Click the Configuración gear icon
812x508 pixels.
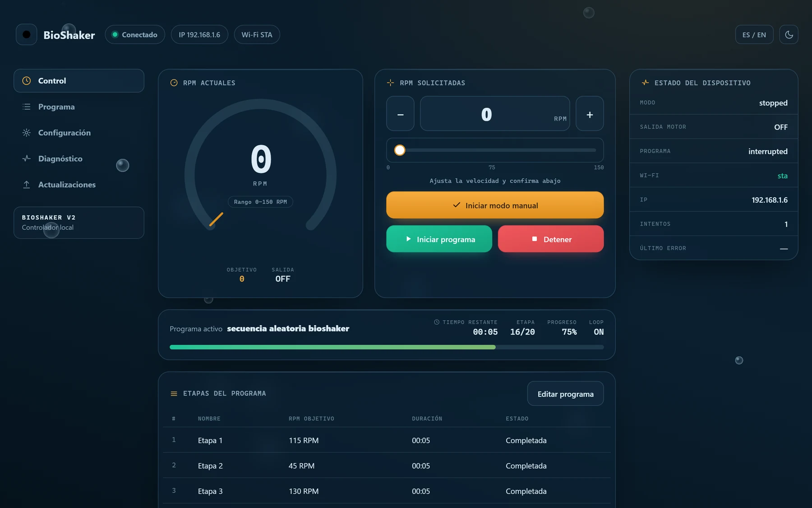tap(27, 133)
